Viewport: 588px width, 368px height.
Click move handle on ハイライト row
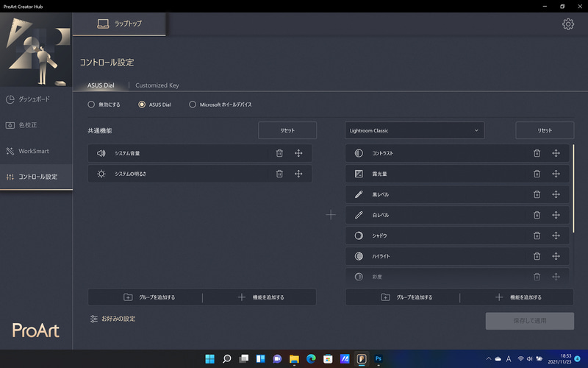556,256
